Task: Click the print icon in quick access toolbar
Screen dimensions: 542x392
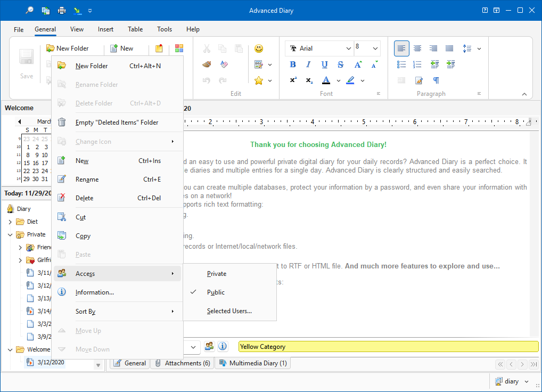Action: click(62, 10)
